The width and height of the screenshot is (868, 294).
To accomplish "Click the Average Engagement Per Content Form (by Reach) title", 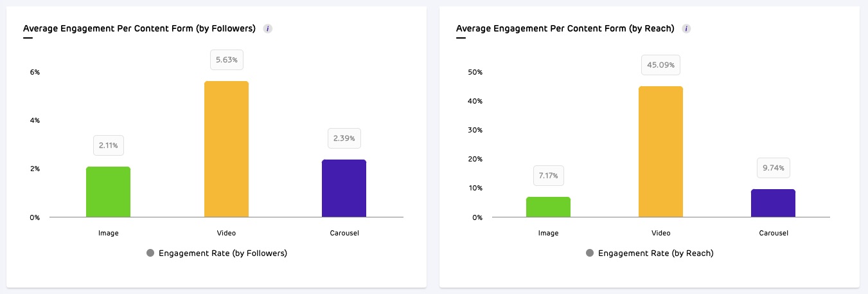I will [x=565, y=29].
